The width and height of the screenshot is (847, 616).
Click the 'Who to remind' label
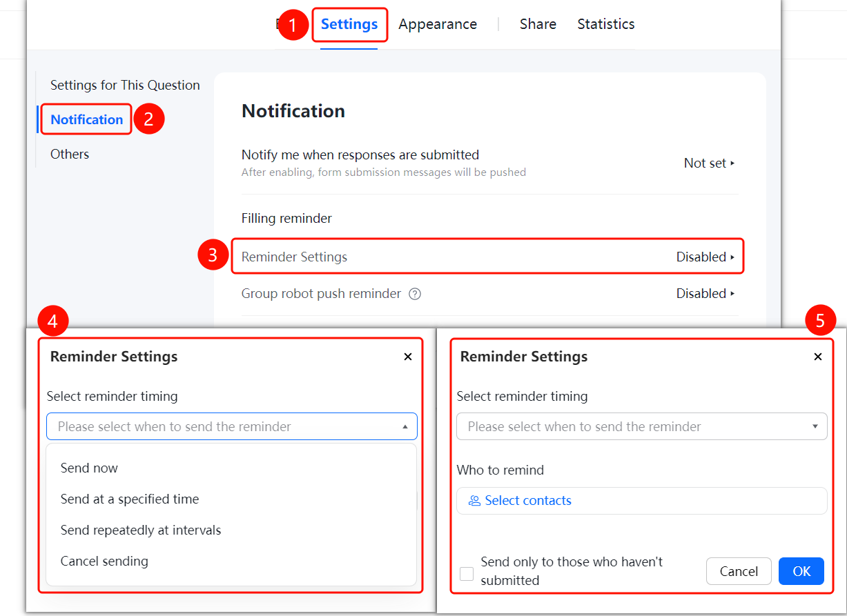[x=500, y=470]
